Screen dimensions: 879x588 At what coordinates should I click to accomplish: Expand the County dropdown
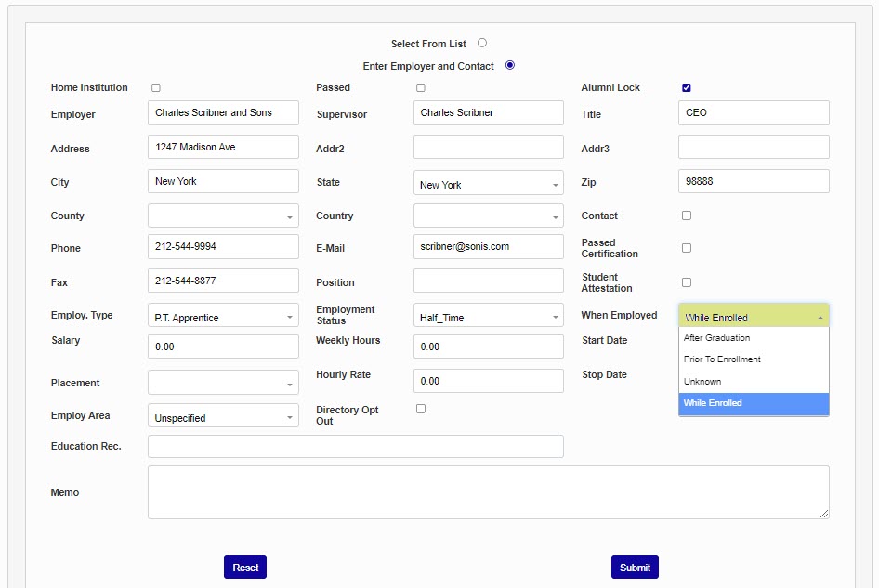coord(223,216)
